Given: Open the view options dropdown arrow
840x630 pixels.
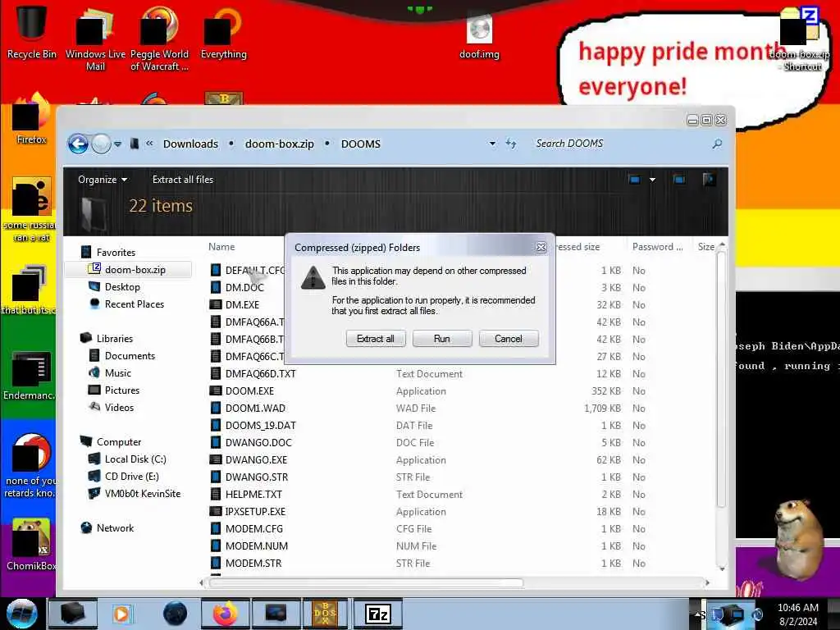Looking at the screenshot, I should [x=652, y=180].
